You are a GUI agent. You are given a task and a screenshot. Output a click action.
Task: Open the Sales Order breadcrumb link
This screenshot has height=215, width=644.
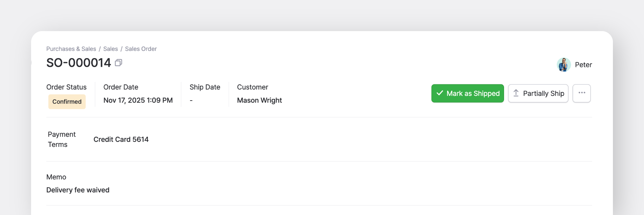pyautogui.click(x=141, y=49)
